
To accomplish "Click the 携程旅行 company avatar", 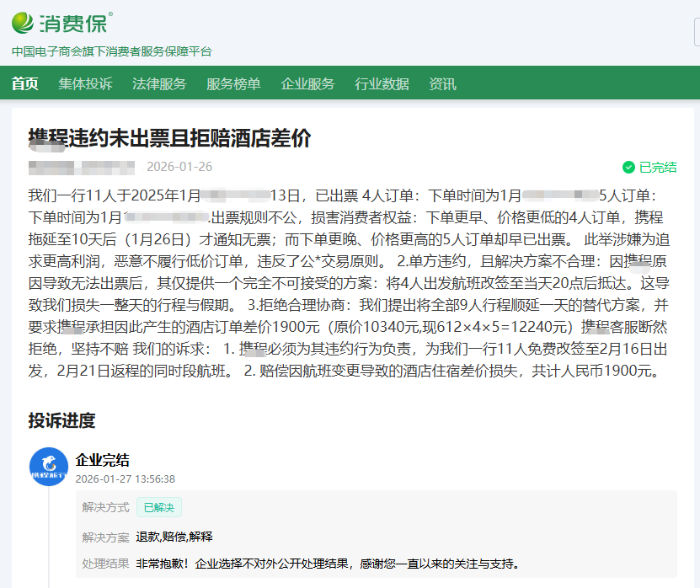I will [x=48, y=468].
